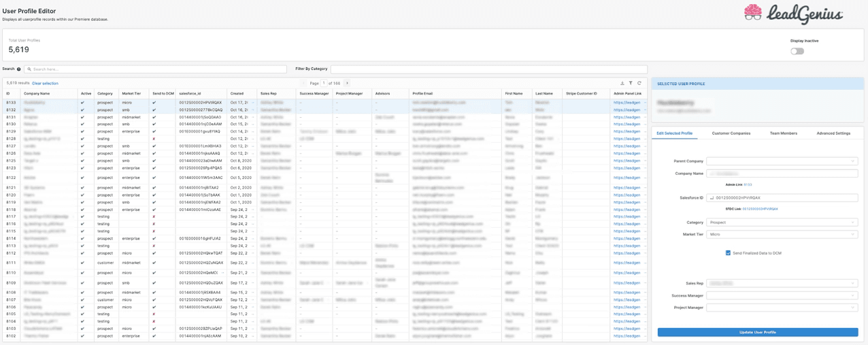Click the download icon above the table
The height and width of the screenshot is (345, 868).
622,83
